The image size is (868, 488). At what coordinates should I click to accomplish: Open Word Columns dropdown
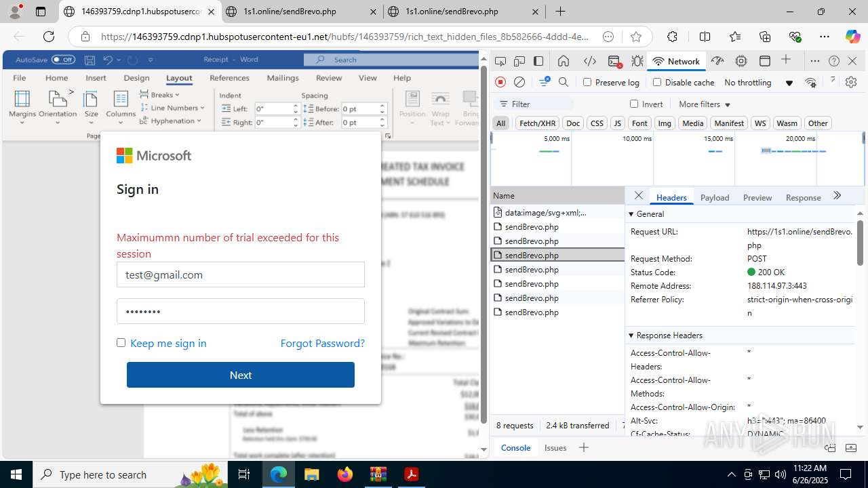[x=121, y=107]
